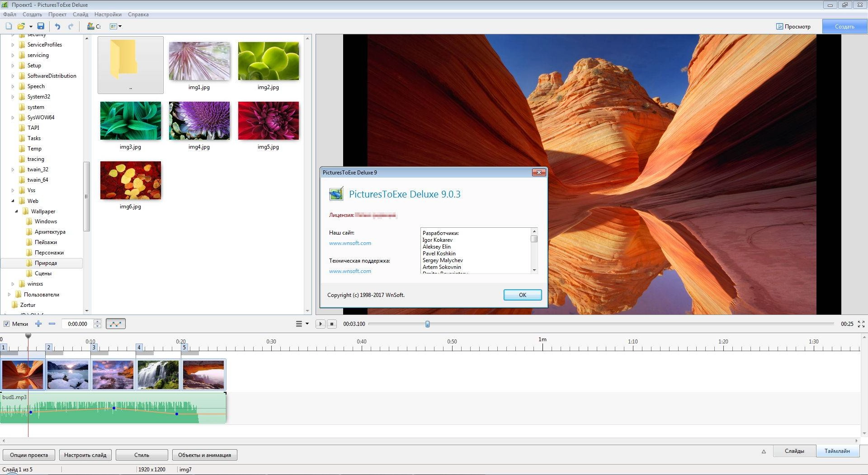This screenshot has height=475, width=868.
Task: Select the Пейзажи folder
Action: [46, 242]
